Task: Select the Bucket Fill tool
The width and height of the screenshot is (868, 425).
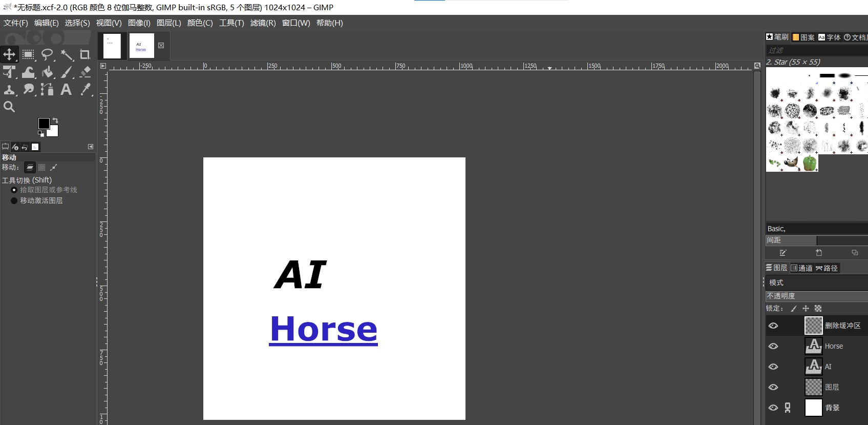Action: click(x=47, y=72)
